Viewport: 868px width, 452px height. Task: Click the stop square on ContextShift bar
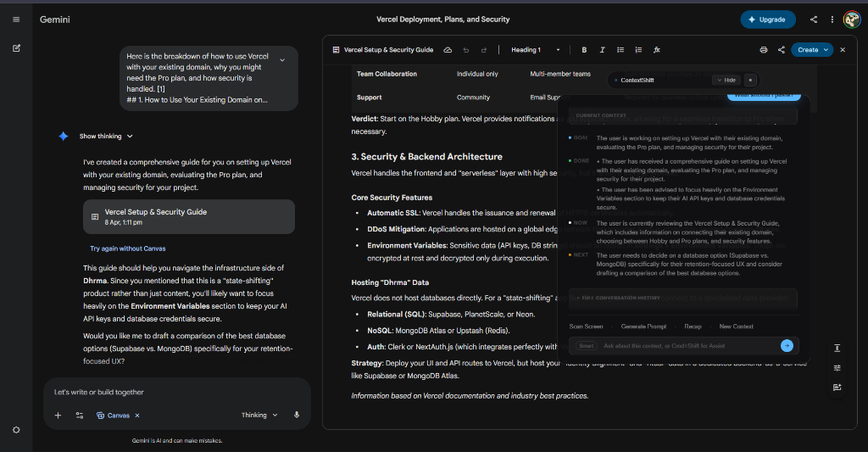pyautogui.click(x=750, y=81)
